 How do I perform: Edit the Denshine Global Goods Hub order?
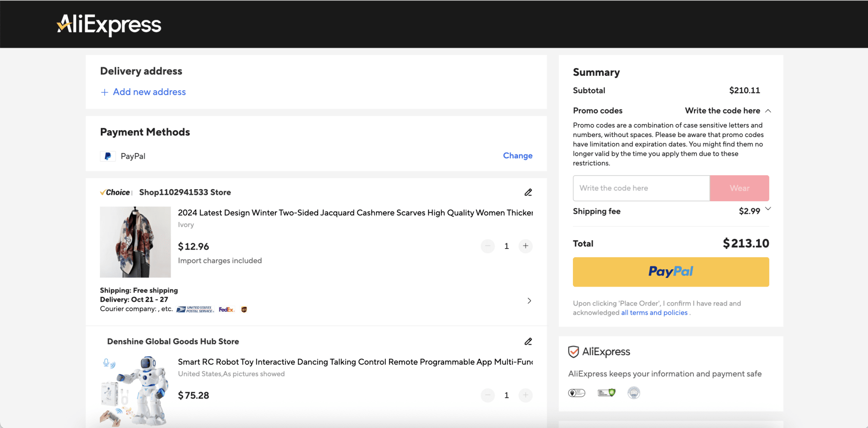[528, 342]
